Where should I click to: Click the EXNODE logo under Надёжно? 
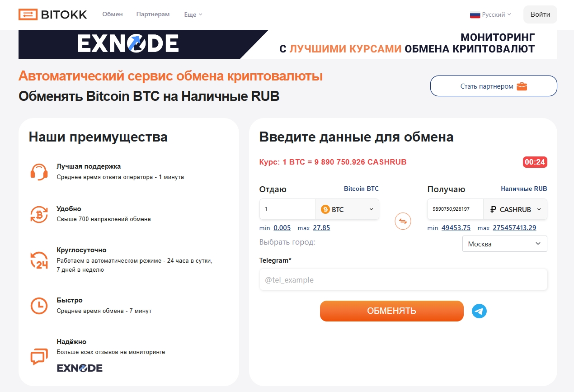click(80, 368)
